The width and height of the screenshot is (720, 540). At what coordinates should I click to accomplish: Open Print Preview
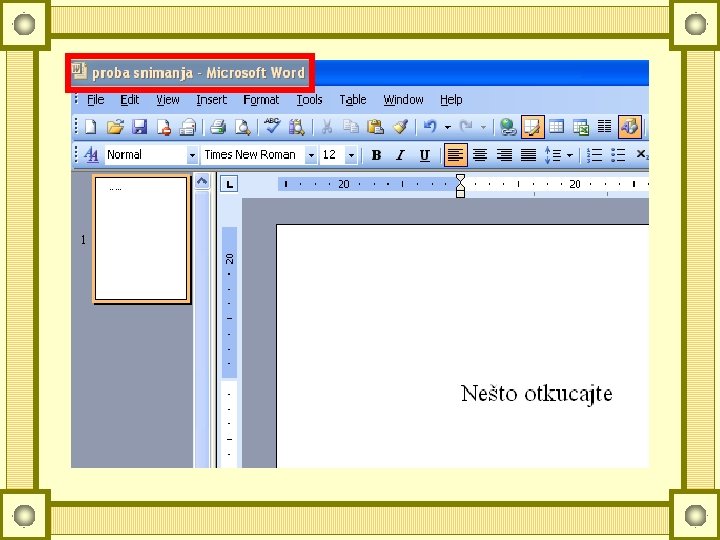[242, 127]
